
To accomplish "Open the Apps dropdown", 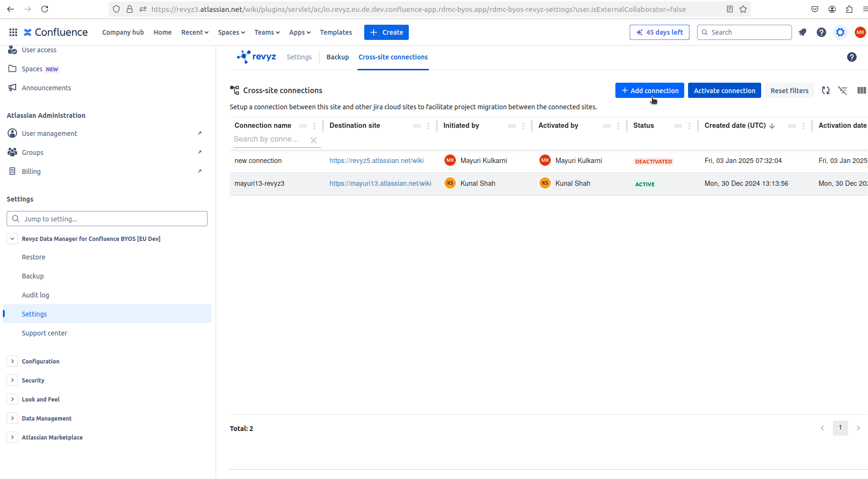I will click(x=300, y=32).
